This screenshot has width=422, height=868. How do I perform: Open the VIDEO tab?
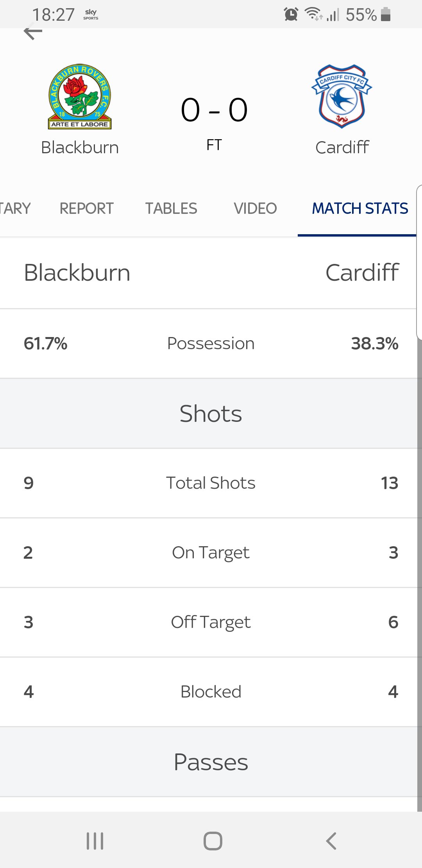[255, 208]
